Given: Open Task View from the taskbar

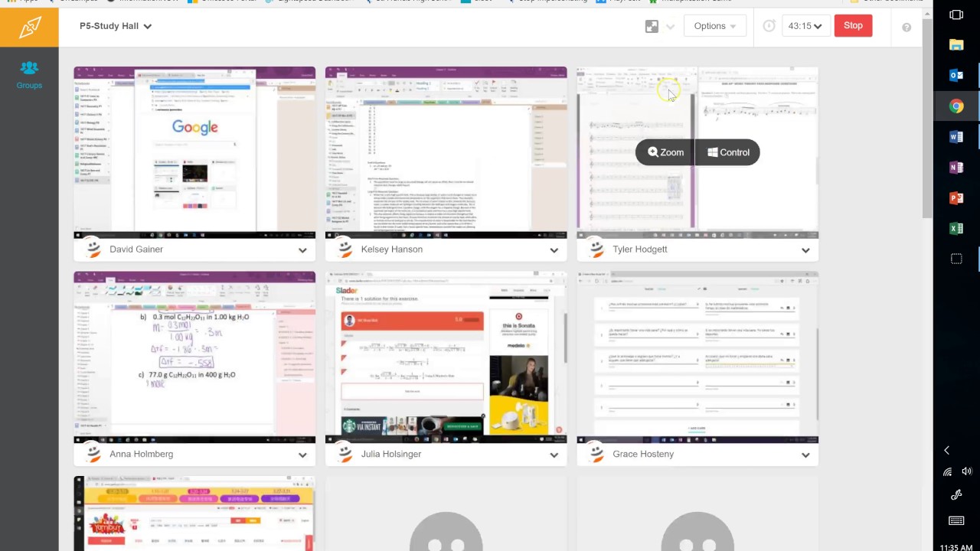Looking at the screenshot, I should pos(956,15).
